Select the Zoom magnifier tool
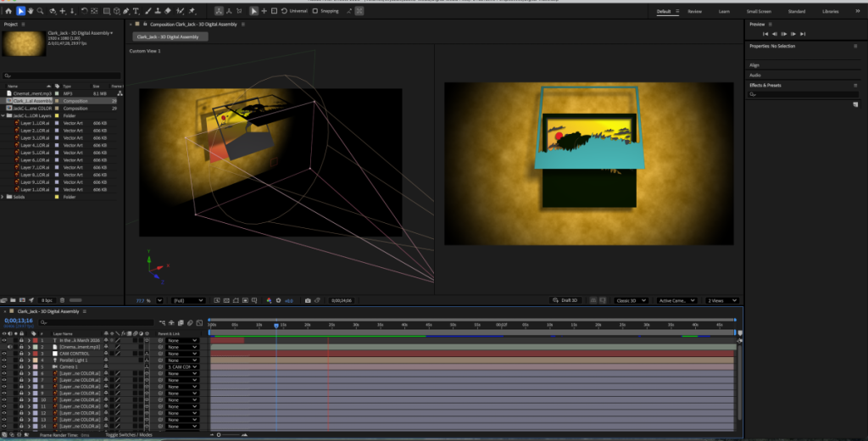Image resolution: width=868 pixels, height=441 pixels. coord(41,11)
